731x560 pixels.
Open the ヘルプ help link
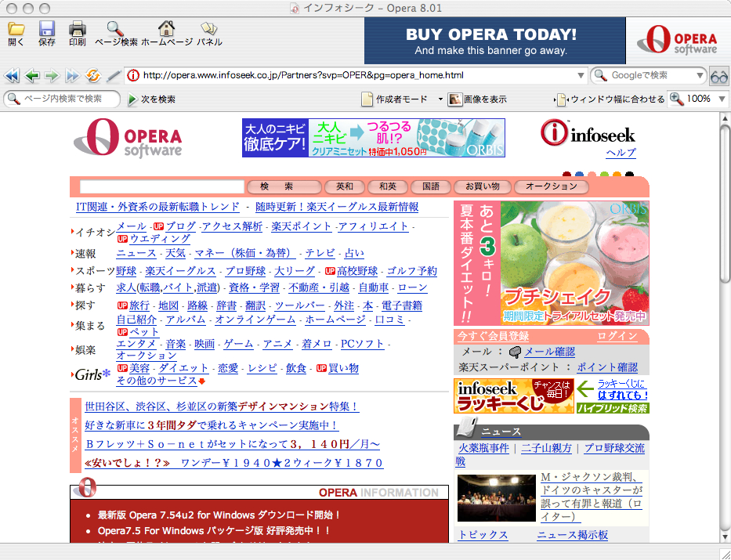click(621, 153)
